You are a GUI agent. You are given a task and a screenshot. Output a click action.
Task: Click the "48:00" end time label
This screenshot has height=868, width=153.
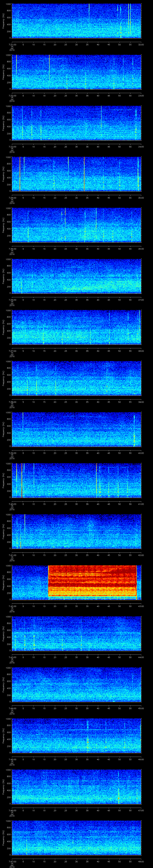[x=141, y=862]
